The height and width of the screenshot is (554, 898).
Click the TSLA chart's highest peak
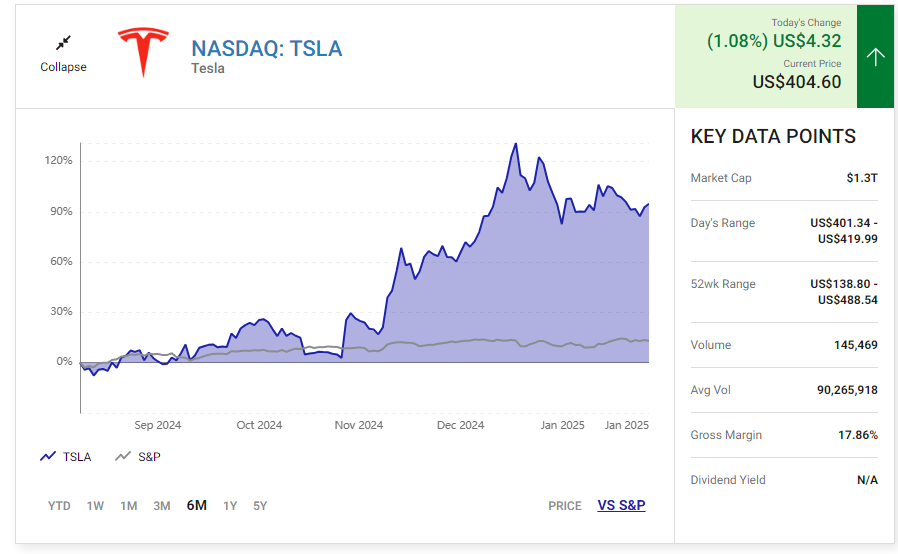pos(516,144)
